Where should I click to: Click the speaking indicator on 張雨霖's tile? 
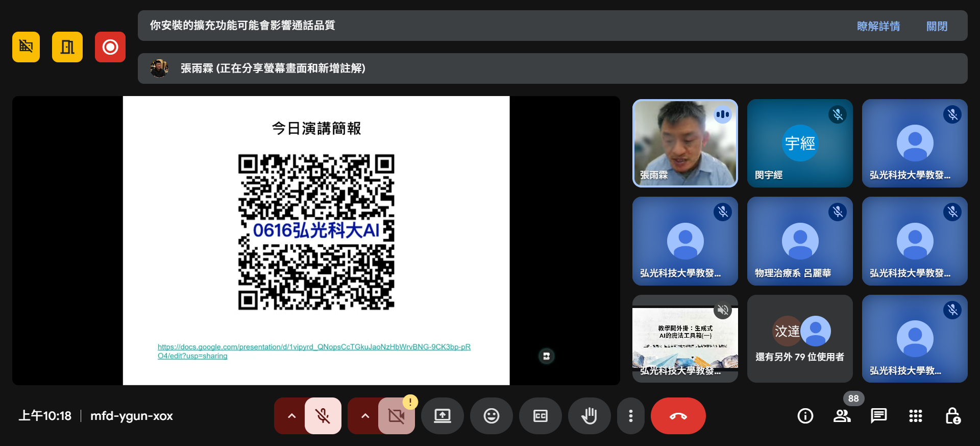pyautogui.click(x=723, y=114)
